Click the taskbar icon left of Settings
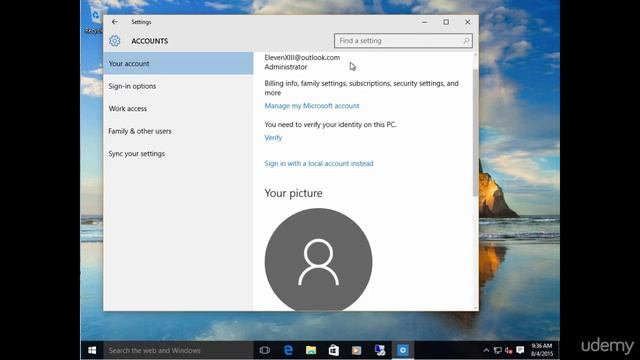Image resolution: width=640 pixels, height=360 pixels. pyautogui.click(x=380, y=350)
